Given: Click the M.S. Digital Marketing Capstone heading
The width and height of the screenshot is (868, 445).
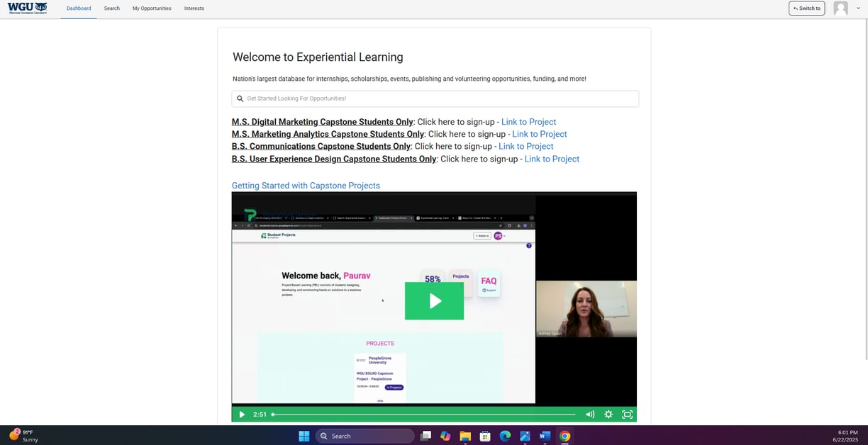Looking at the screenshot, I should (323, 122).
